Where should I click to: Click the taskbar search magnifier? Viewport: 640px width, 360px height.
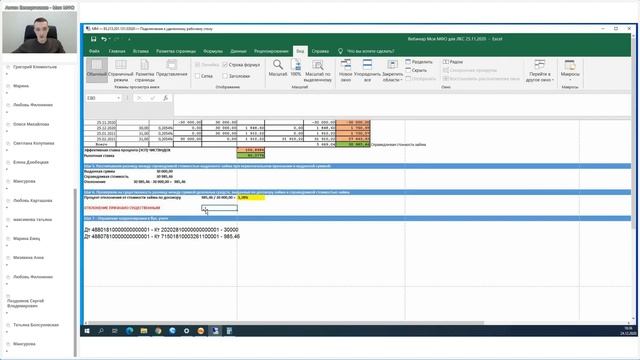pyautogui.click(x=101, y=331)
